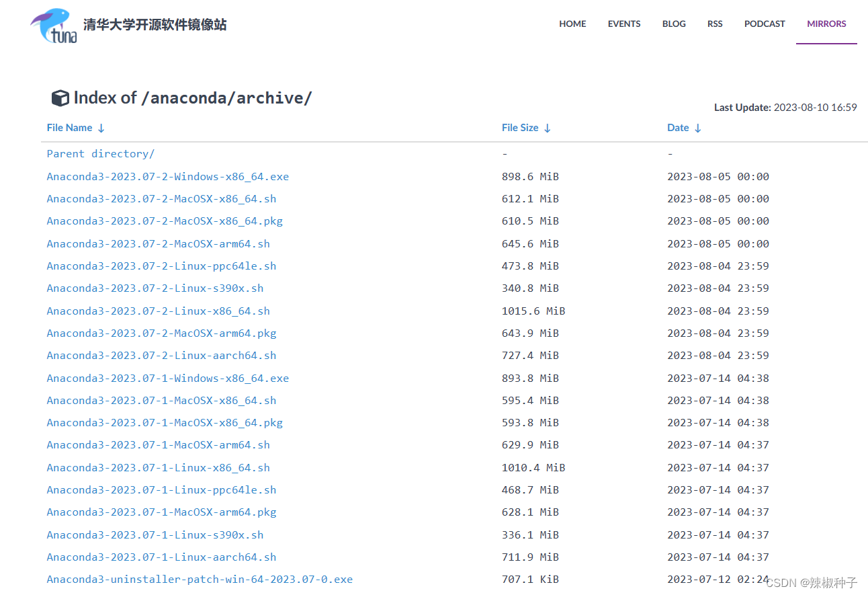Click the 473.8 MiB size cell
This screenshot has width=868, height=595.
point(530,266)
